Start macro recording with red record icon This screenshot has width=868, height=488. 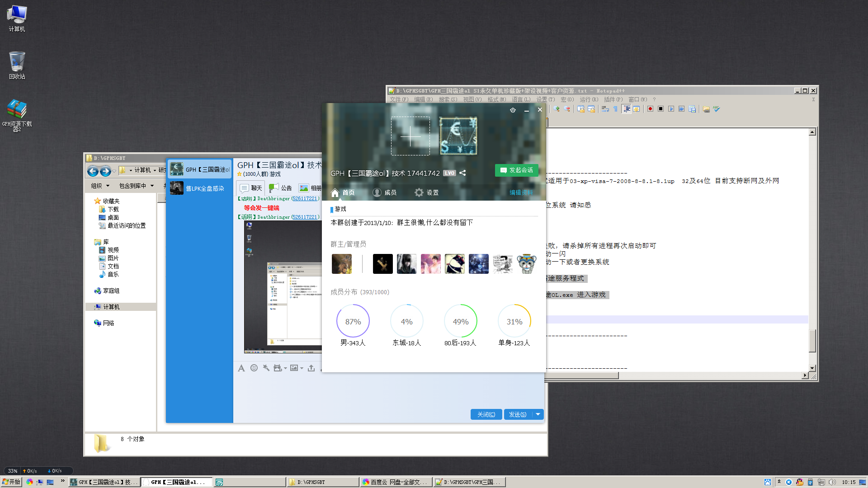[x=650, y=109]
